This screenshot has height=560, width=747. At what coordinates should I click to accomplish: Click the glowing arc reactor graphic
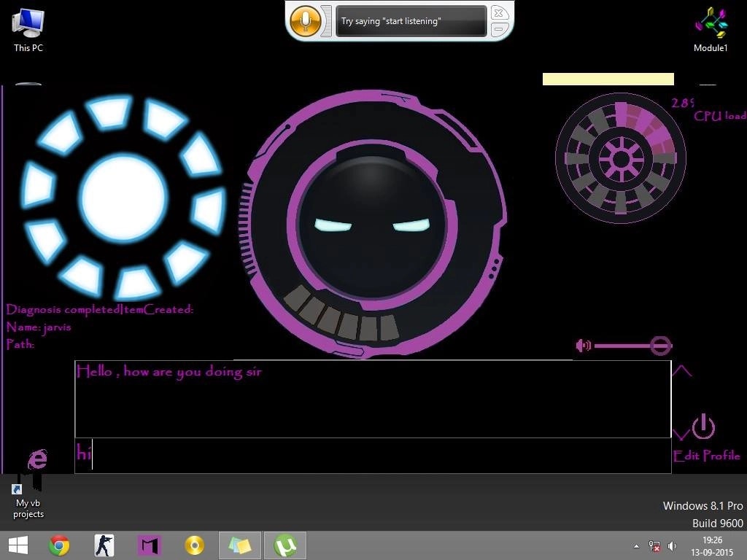[123, 191]
